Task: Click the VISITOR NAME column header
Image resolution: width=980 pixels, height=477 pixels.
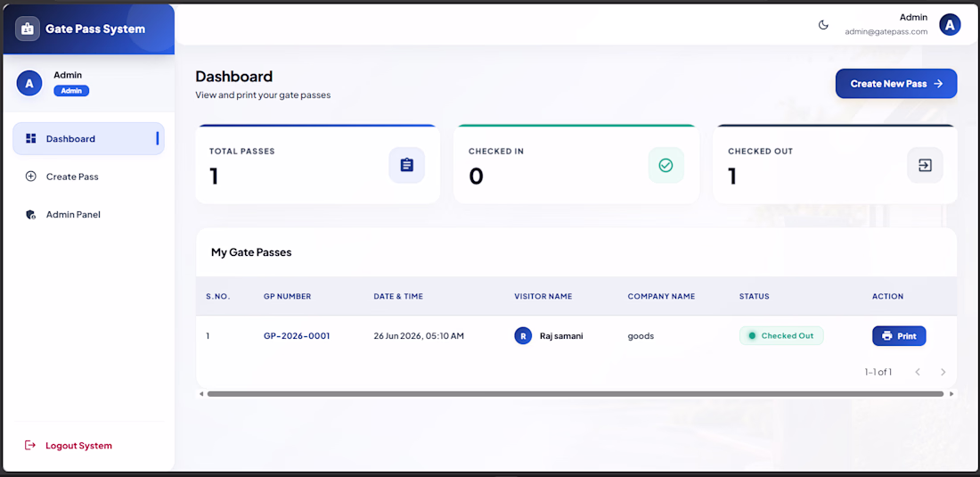Action: tap(543, 296)
